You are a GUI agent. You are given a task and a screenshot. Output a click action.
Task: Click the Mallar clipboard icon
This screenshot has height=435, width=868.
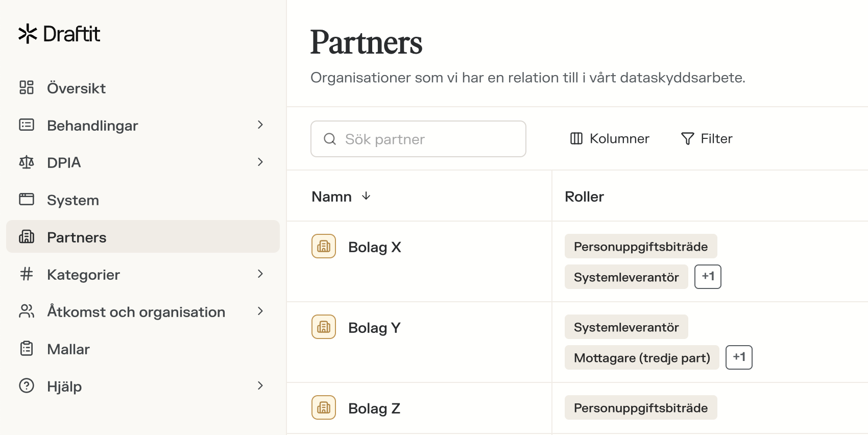tap(27, 349)
